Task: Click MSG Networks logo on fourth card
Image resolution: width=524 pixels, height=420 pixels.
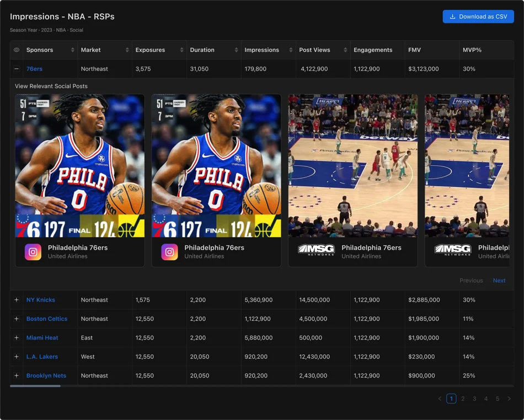Action: click(x=453, y=250)
